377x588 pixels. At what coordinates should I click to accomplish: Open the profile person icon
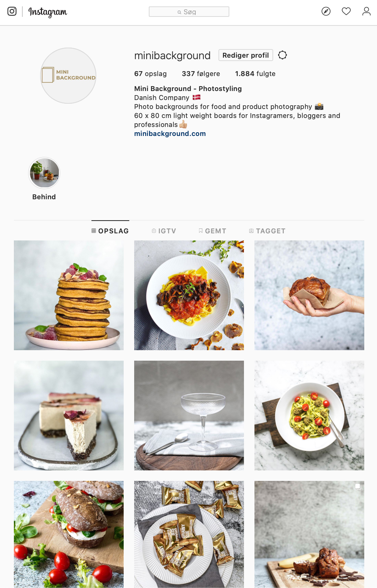pyautogui.click(x=367, y=11)
